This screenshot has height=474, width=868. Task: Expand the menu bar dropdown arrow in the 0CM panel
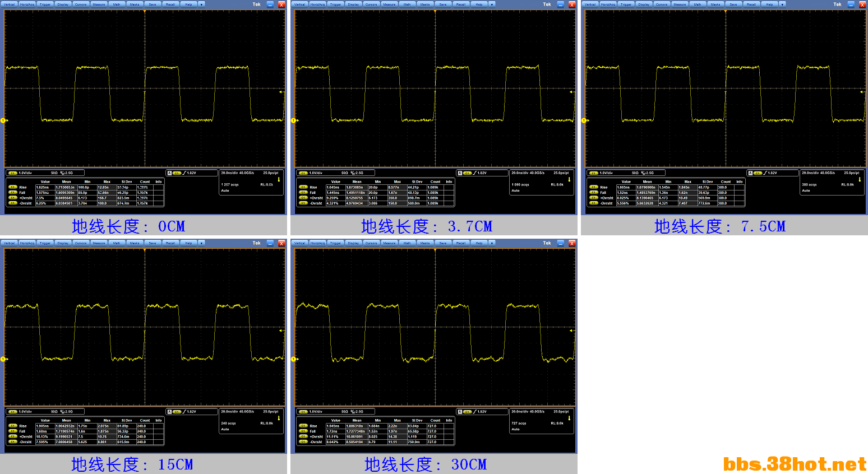201,4
